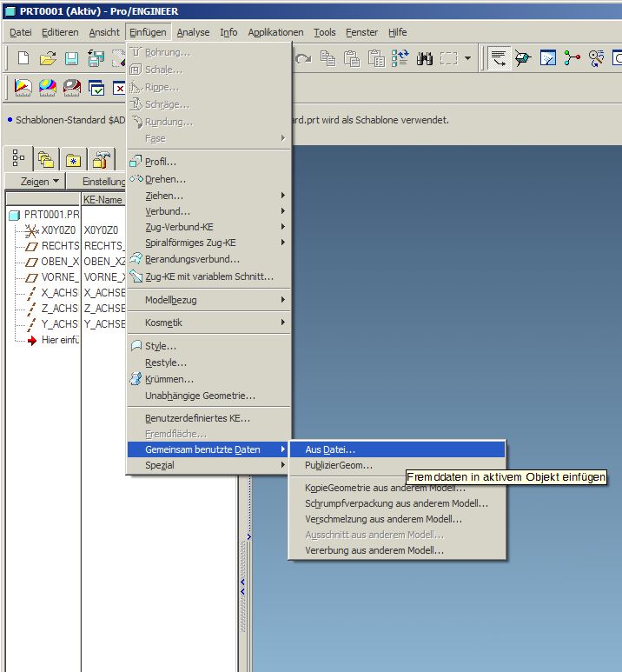Image resolution: width=622 pixels, height=672 pixels.
Task: Click the KE-Name column header
Action: click(x=103, y=199)
